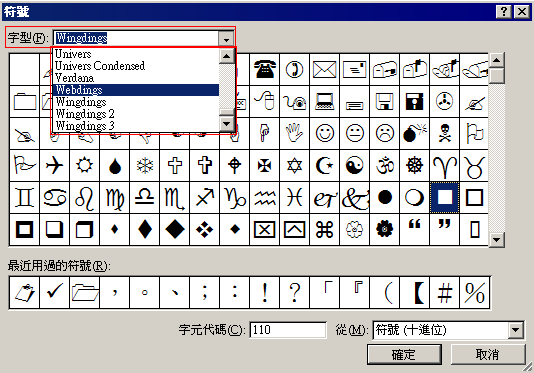The image size is (534, 373).
Task: Select the raised hand symbol
Action: tap(294, 133)
